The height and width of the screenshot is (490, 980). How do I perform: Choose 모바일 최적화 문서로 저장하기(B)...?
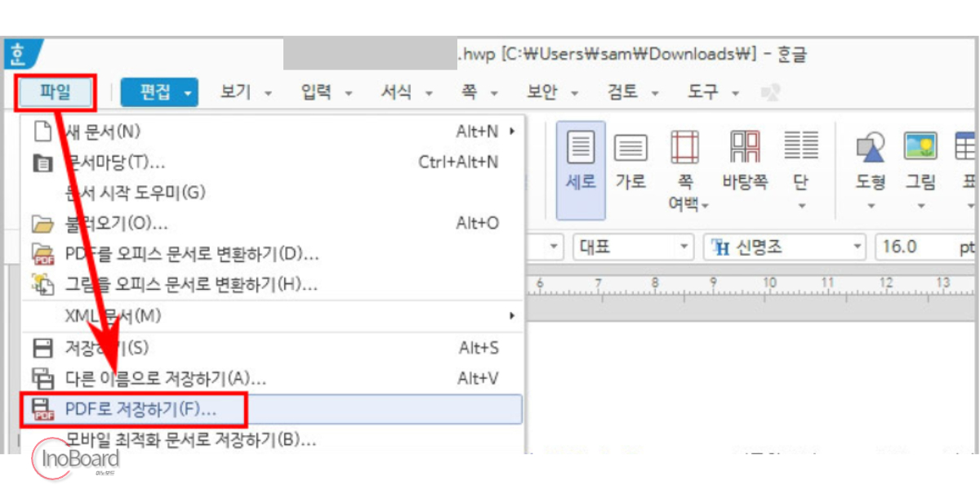coord(272,440)
